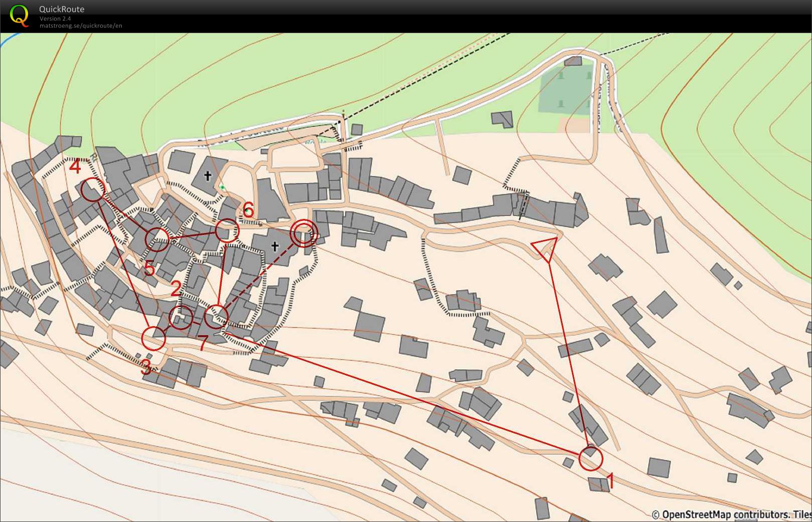The width and height of the screenshot is (812, 522).
Task: Select control circle 6 on the map
Action: coord(227,230)
